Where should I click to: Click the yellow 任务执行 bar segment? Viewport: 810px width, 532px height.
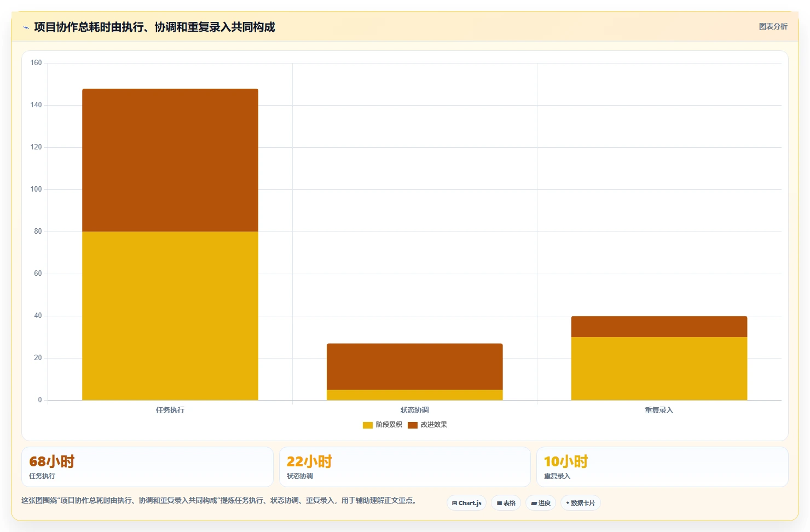pyautogui.click(x=170, y=316)
